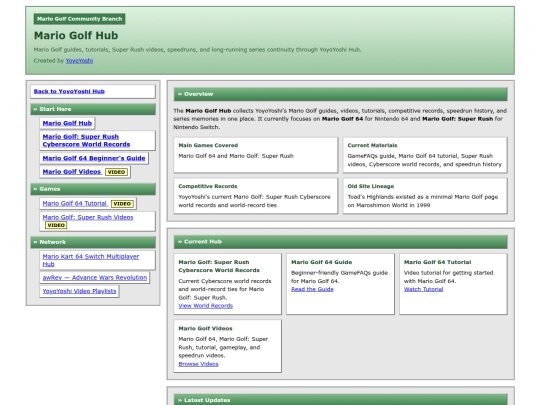Click the Main Games Covered card heading
540x405 pixels.
[208, 145]
